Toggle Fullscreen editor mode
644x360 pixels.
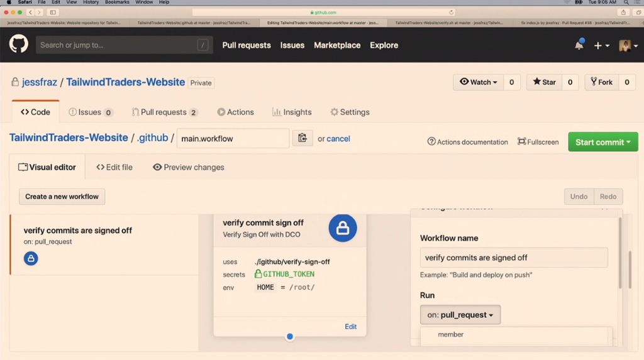(x=538, y=142)
